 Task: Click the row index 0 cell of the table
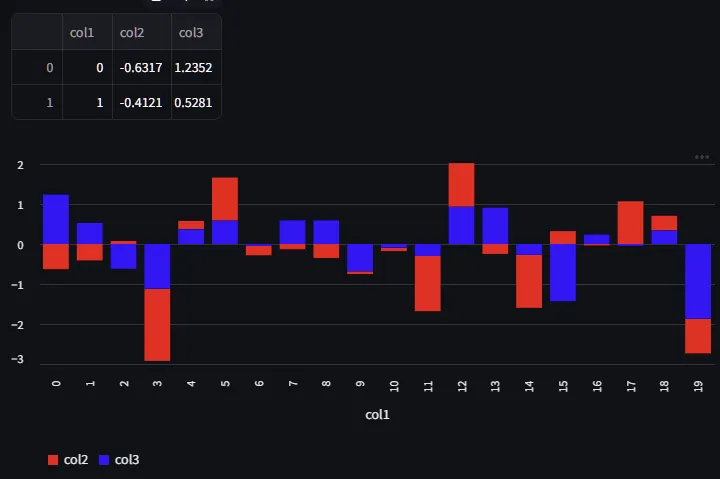coord(37,68)
